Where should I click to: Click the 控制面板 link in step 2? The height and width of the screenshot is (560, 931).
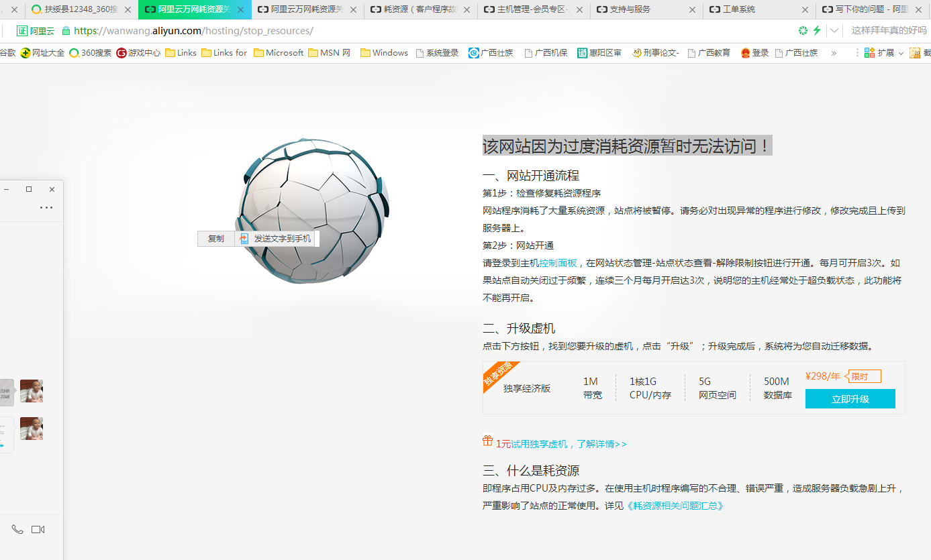(558, 263)
